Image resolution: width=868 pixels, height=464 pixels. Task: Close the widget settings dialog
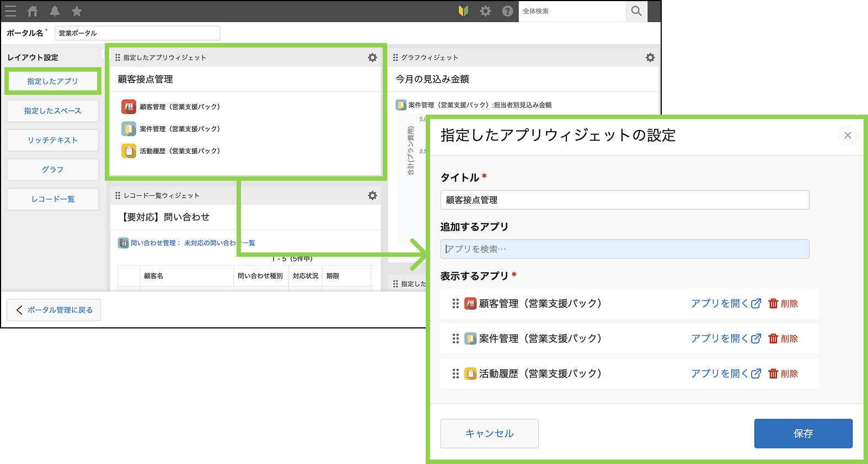[x=848, y=135]
